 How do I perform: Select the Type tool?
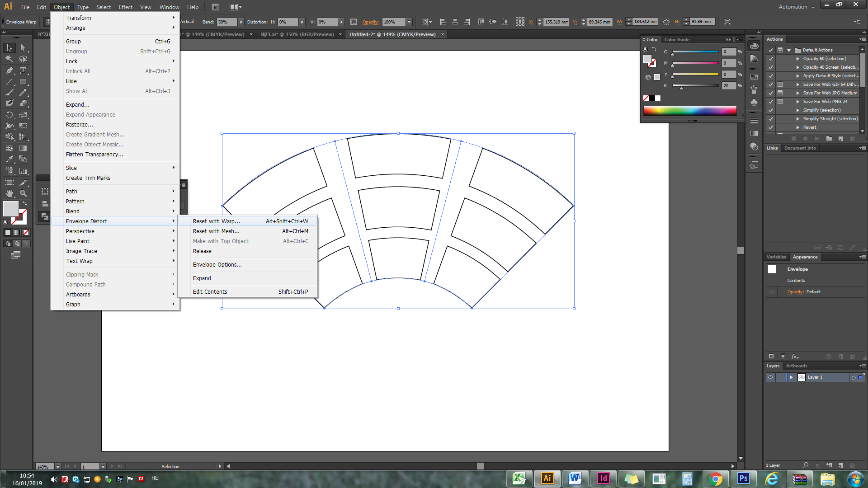(23, 70)
